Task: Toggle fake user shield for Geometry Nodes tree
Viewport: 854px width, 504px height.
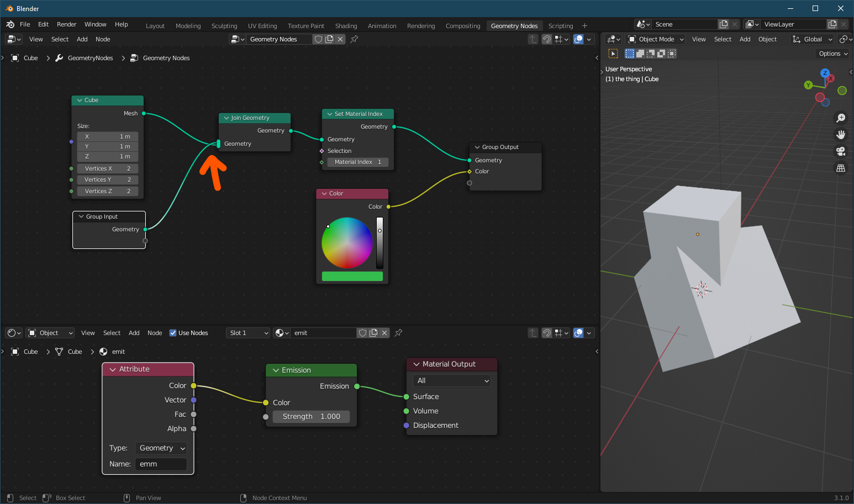Action: [x=318, y=39]
